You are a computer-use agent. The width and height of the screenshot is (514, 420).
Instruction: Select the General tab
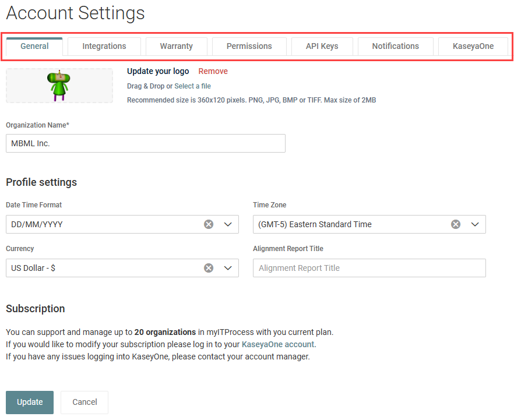point(34,46)
